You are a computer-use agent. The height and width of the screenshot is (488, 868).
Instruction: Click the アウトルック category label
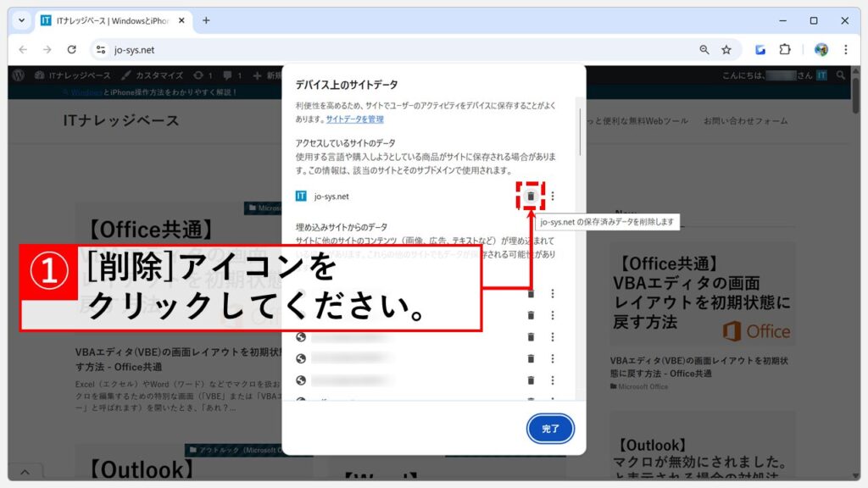[x=235, y=450]
